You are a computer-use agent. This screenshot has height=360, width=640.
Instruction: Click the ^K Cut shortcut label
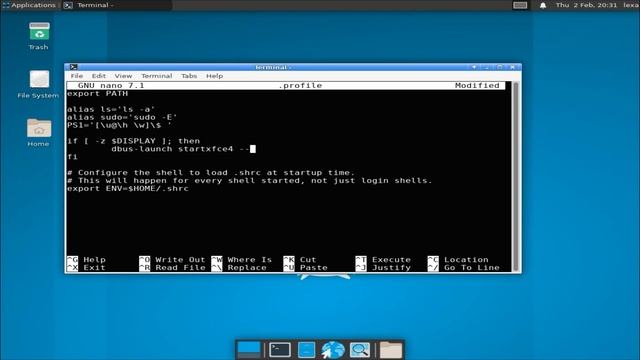(300, 260)
